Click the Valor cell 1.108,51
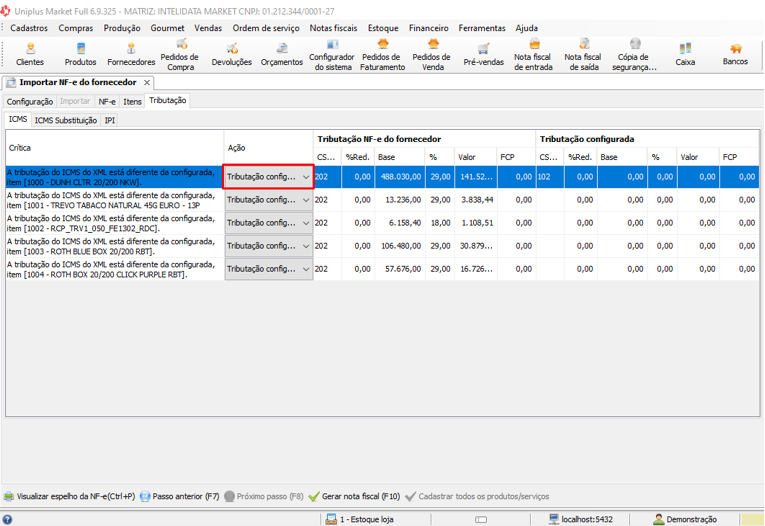 coord(476,223)
